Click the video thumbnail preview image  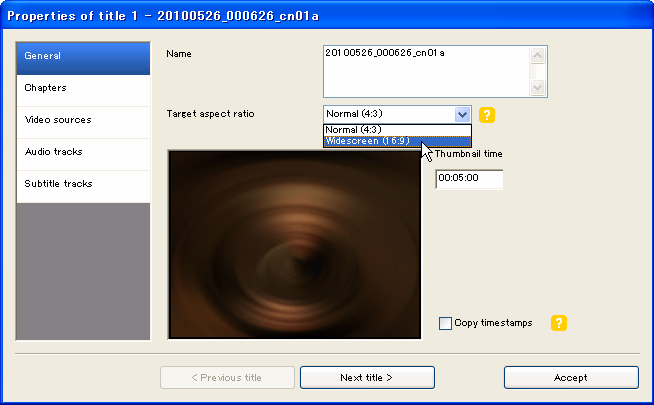point(294,244)
